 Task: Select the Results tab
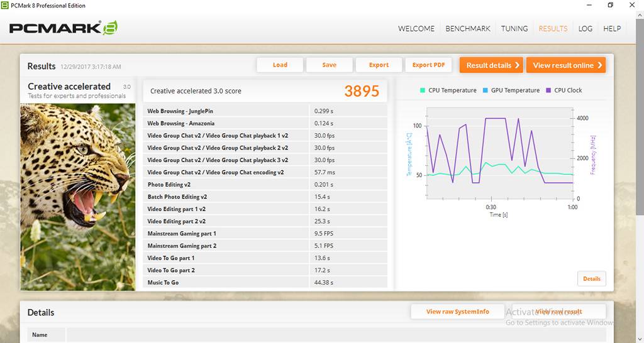(553, 28)
